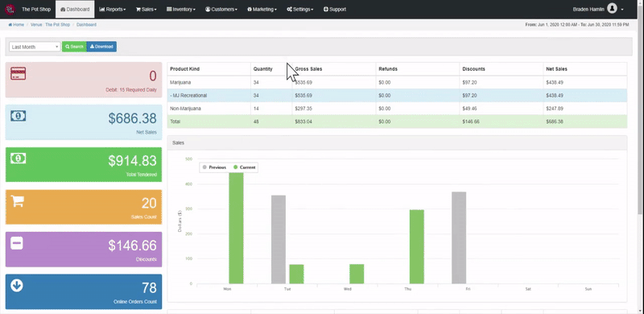
Task: Click the Sales Count value of 20
Action: (x=149, y=203)
